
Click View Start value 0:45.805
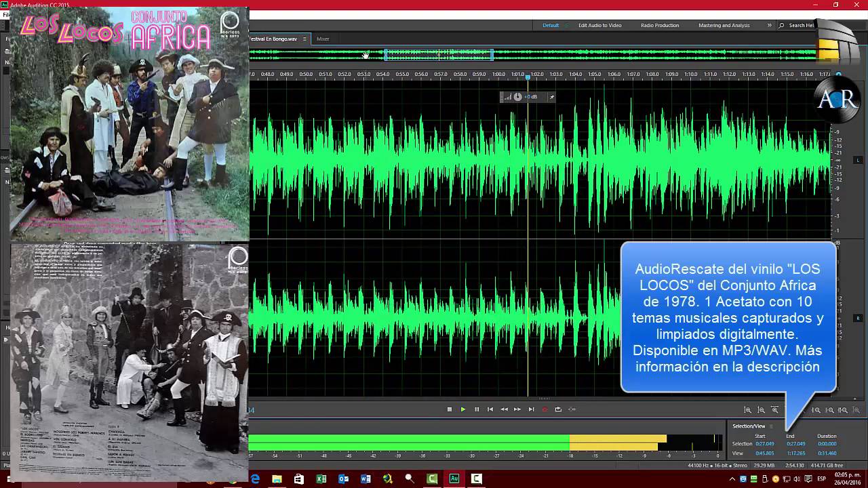[x=765, y=453]
